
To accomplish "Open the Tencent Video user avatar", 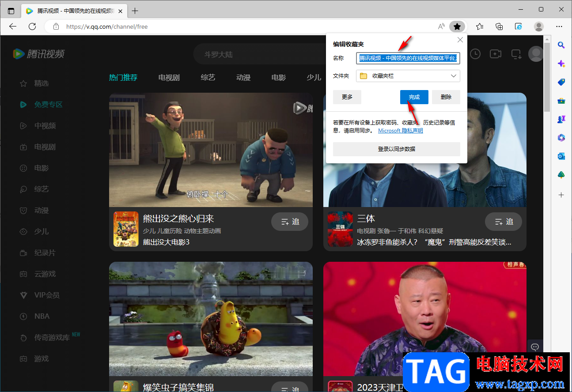I will pyautogui.click(x=536, y=54).
